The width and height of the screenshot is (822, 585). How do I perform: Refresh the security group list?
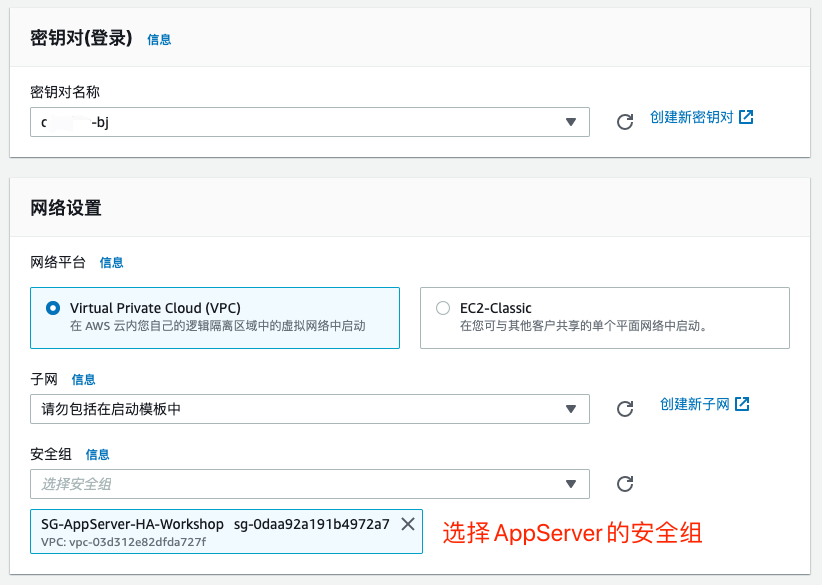(625, 484)
